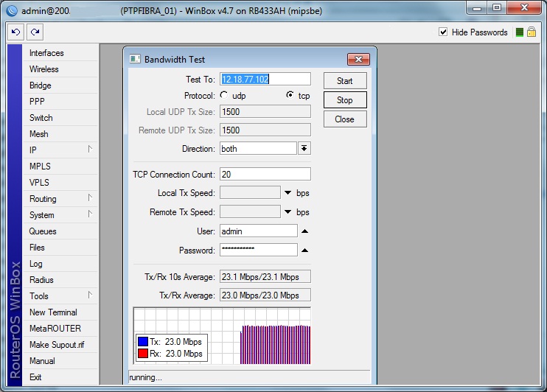Click the yellow padlock icon
This screenshot has width=547, height=392.
tap(532, 32)
